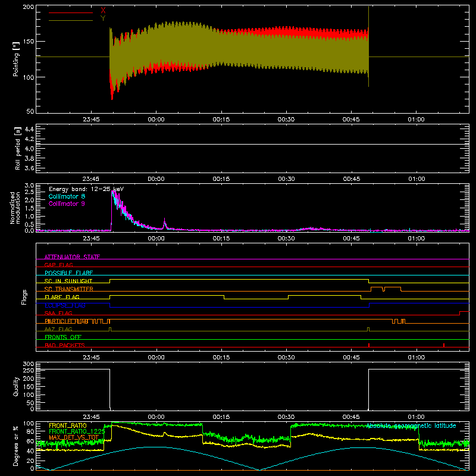Click the cyan 'Collimator 8' legend entry
The width and height of the screenshot is (476, 476).
[x=67, y=196]
